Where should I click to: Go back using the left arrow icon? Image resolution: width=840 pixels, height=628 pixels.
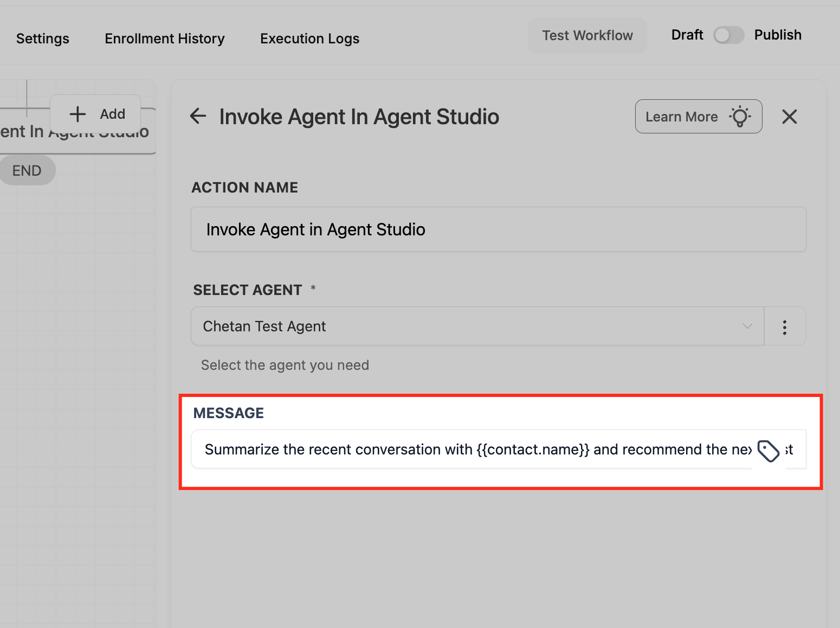coord(198,116)
